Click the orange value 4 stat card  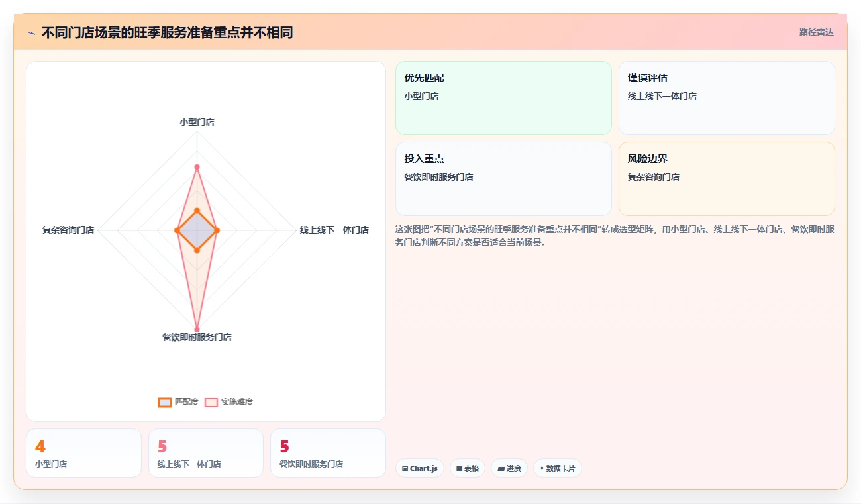(x=83, y=453)
